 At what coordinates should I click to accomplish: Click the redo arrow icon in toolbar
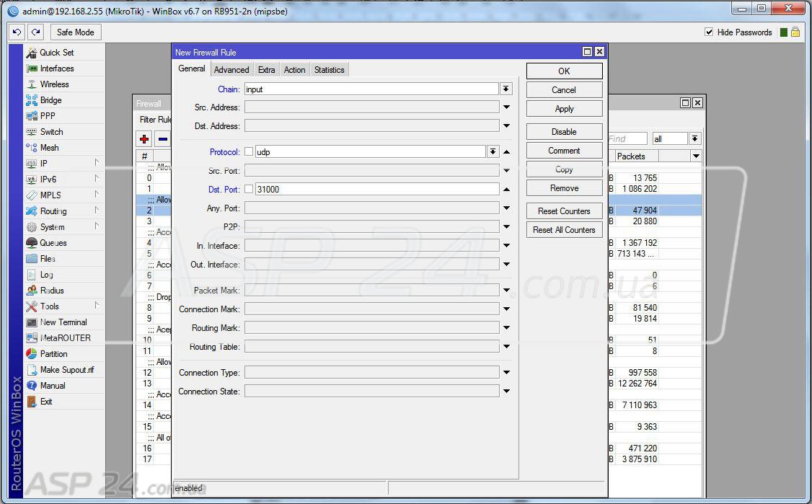pos(35,32)
